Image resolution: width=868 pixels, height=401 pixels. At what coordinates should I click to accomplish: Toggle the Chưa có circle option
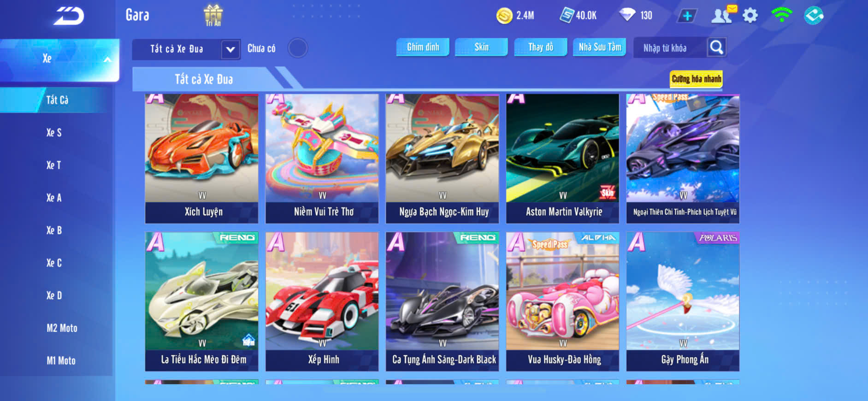pyautogui.click(x=298, y=48)
